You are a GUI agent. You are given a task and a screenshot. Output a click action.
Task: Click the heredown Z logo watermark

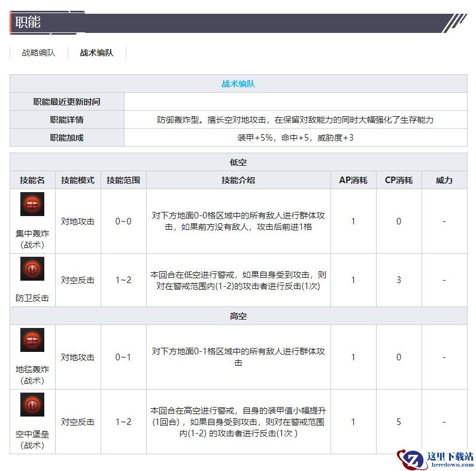click(x=412, y=458)
